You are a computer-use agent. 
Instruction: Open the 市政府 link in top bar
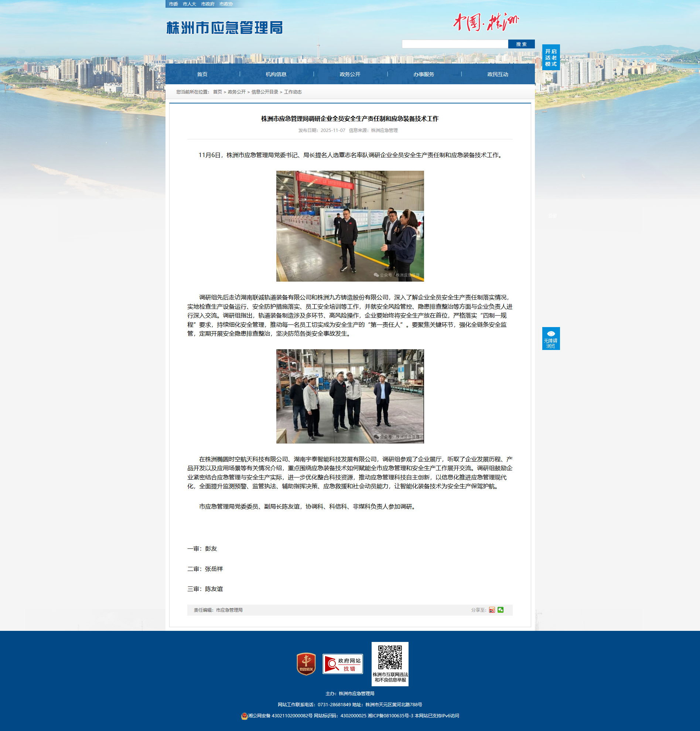point(208,4)
